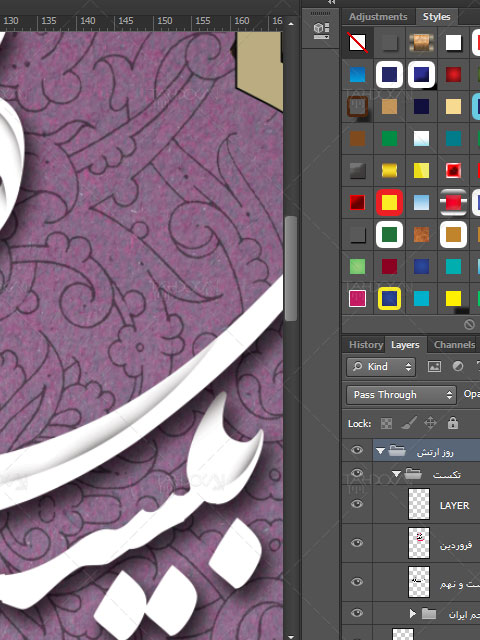Apply the dark navy square style
This screenshot has height=640, width=480.
(421, 107)
